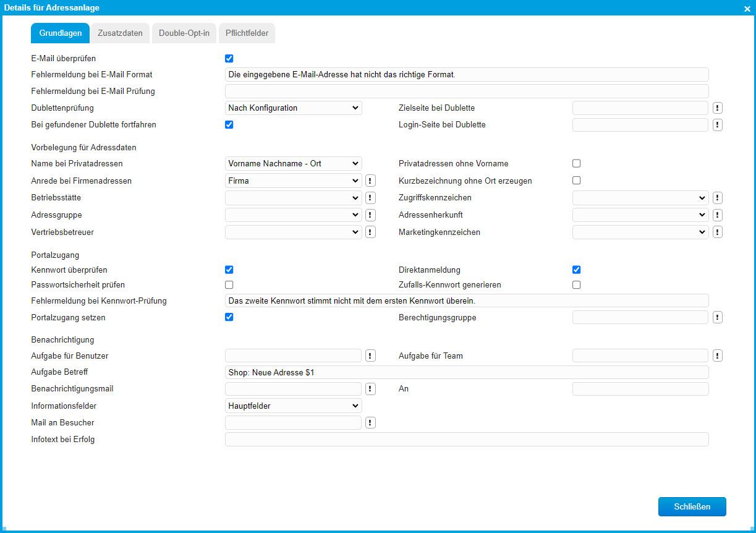Close the dialog with the title bar X
756x533 pixels.
click(747, 8)
